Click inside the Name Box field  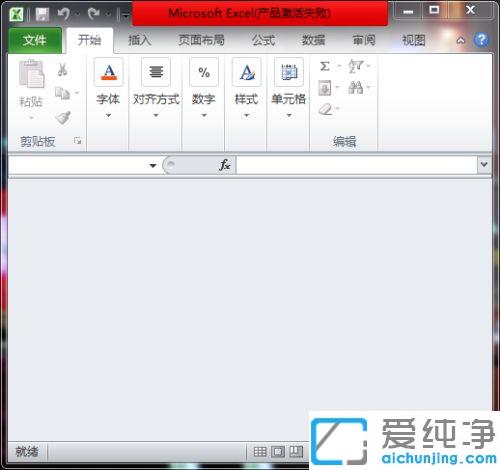(78, 165)
